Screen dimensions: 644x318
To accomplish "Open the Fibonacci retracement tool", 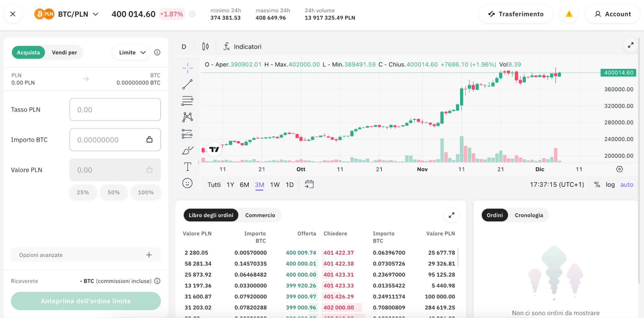I will click(x=187, y=101).
